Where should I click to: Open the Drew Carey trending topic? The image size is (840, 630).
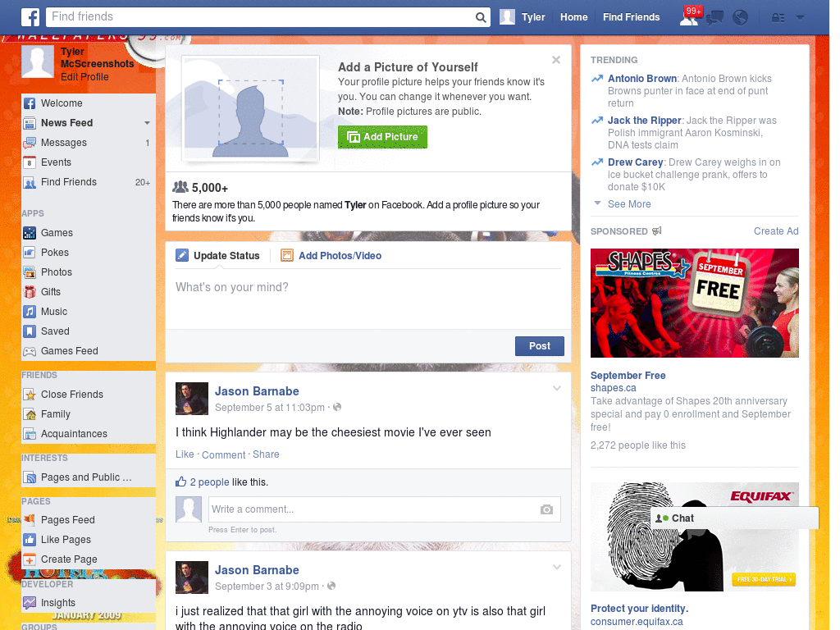pyautogui.click(x=636, y=162)
